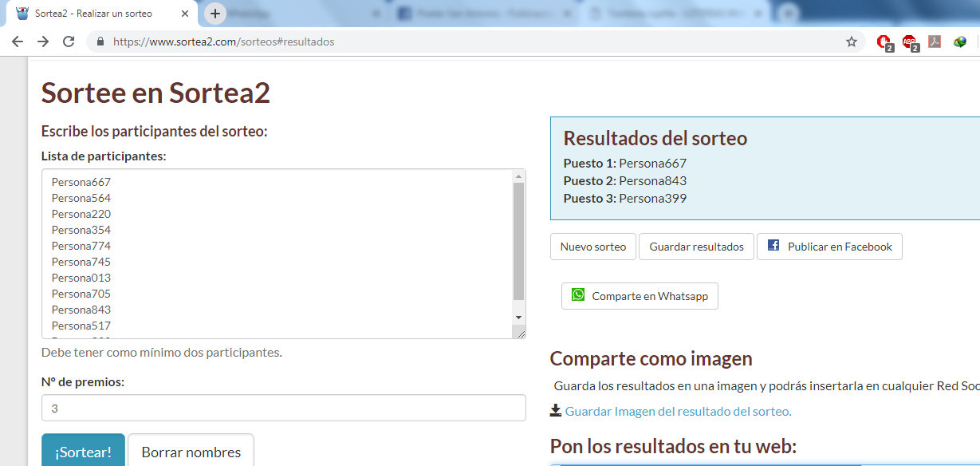980x466 pixels.
Task: Click the Comparte en Whatsapp button
Action: [x=640, y=296]
